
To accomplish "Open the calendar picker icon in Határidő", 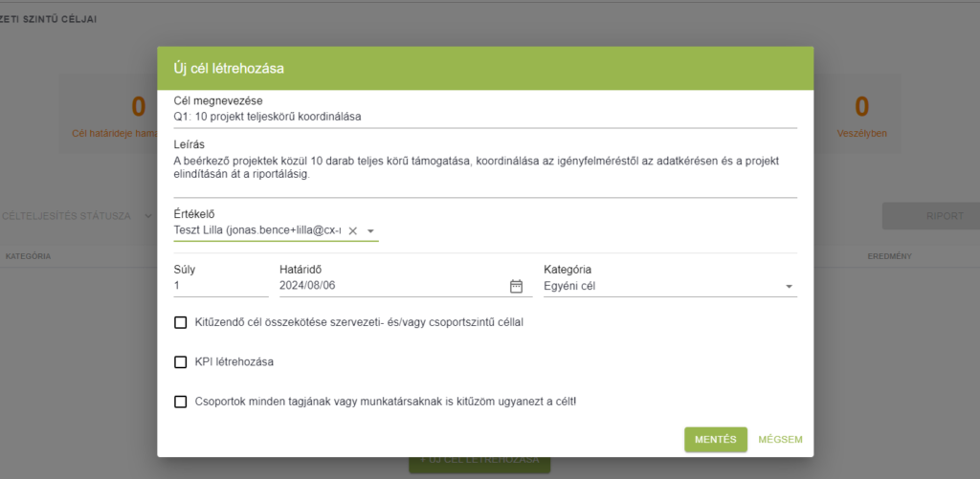I will [516, 286].
